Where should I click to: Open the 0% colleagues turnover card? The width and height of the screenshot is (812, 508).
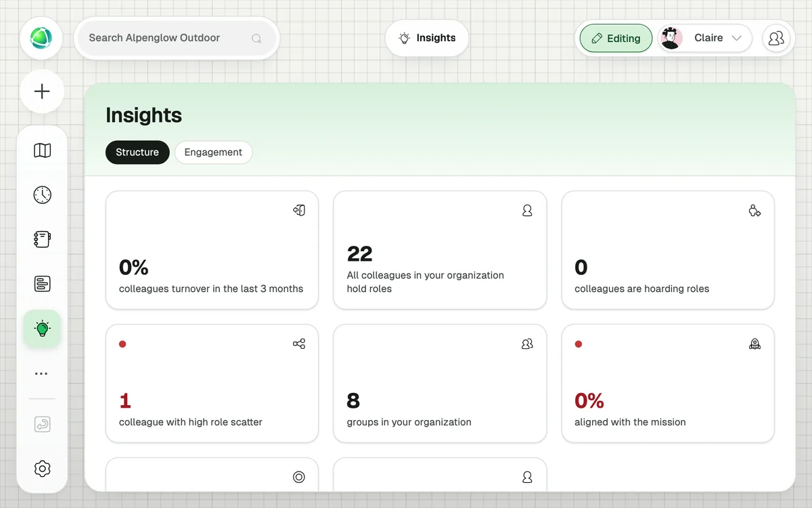[212, 250]
